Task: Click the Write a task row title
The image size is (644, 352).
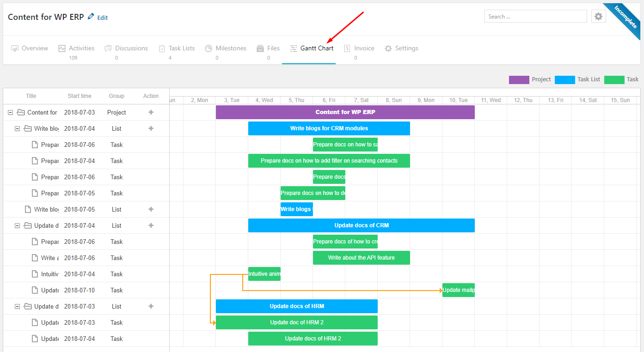Action: (x=50, y=258)
